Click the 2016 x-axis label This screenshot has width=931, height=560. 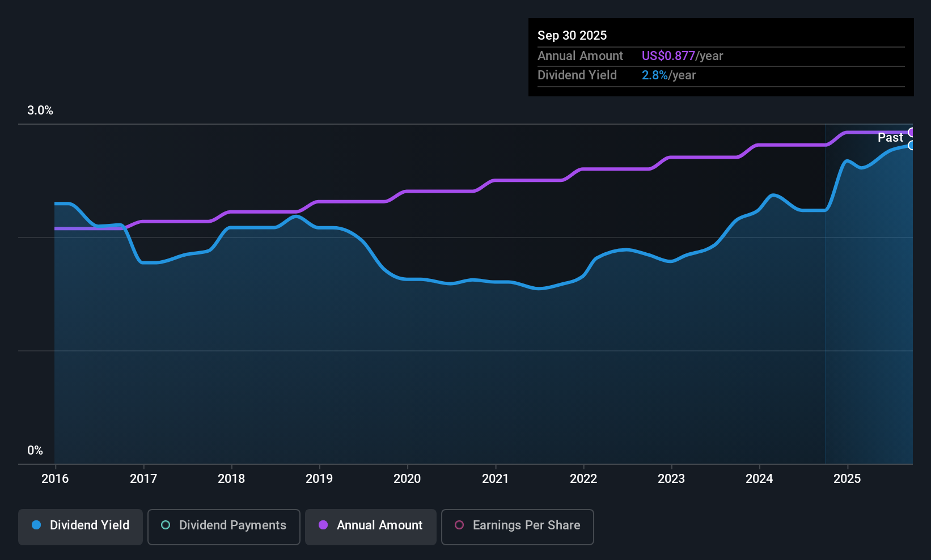tap(55, 478)
